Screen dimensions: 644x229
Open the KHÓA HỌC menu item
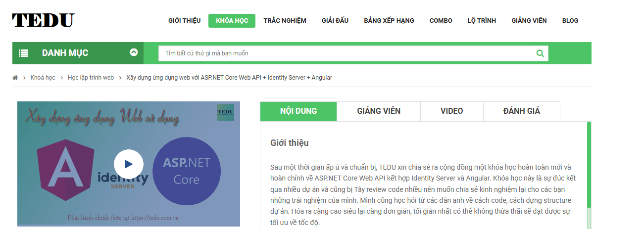(x=232, y=21)
